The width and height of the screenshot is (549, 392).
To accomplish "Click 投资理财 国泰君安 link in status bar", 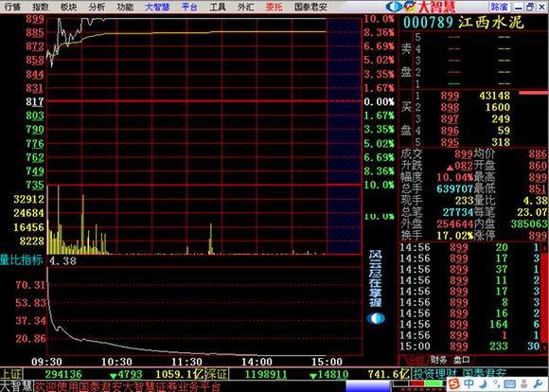I will coord(460,373).
